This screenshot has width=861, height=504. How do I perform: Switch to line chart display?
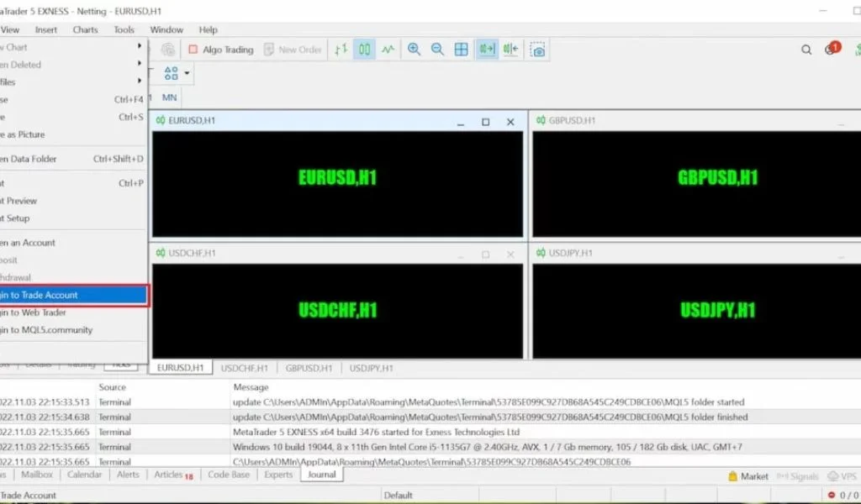click(x=388, y=50)
